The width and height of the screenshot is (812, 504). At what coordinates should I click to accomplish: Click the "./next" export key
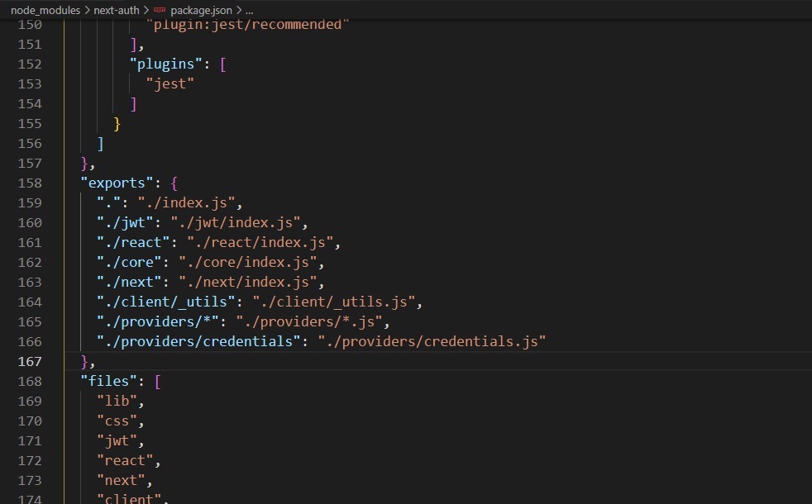pyautogui.click(x=129, y=282)
